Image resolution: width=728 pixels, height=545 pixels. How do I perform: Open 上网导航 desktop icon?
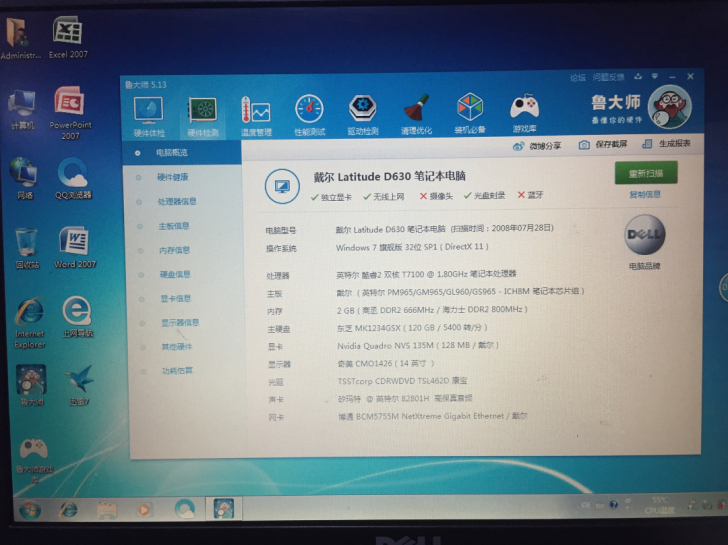tap(78, 317)
